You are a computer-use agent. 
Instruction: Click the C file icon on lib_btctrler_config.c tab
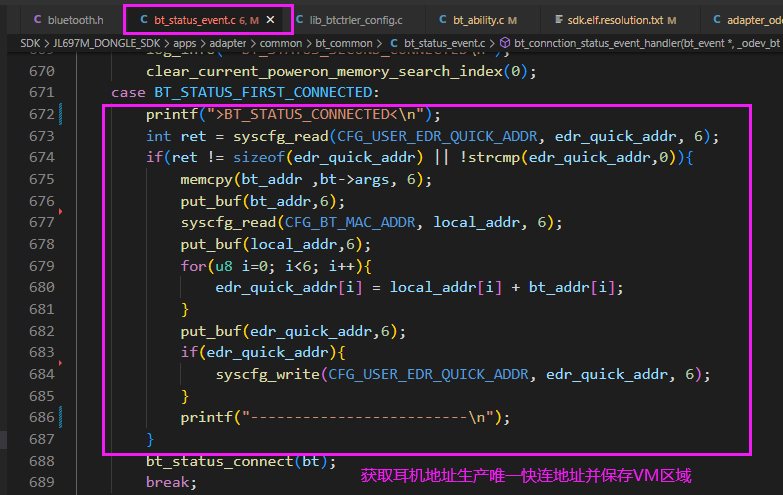coord(300,19)
